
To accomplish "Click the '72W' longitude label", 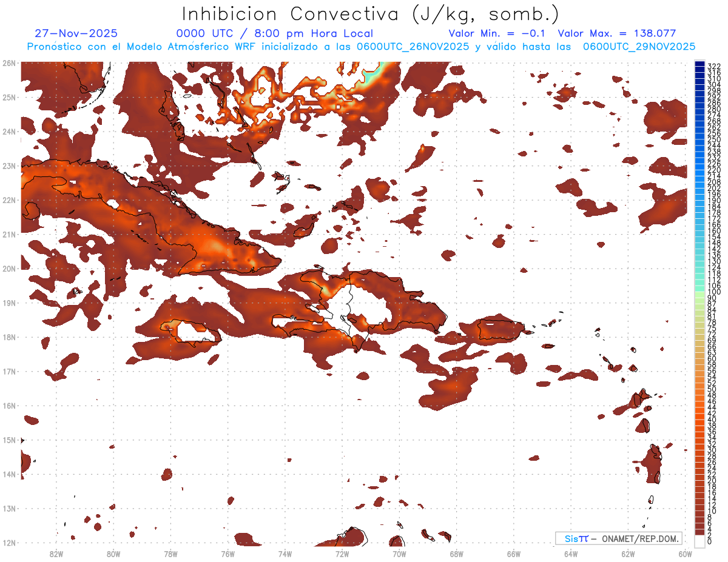I will 342,554.
